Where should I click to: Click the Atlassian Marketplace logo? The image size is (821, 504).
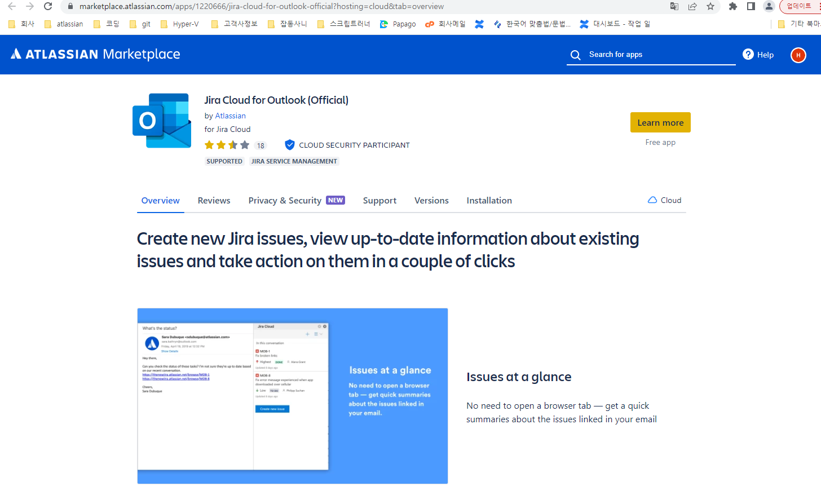pos(95,54)
